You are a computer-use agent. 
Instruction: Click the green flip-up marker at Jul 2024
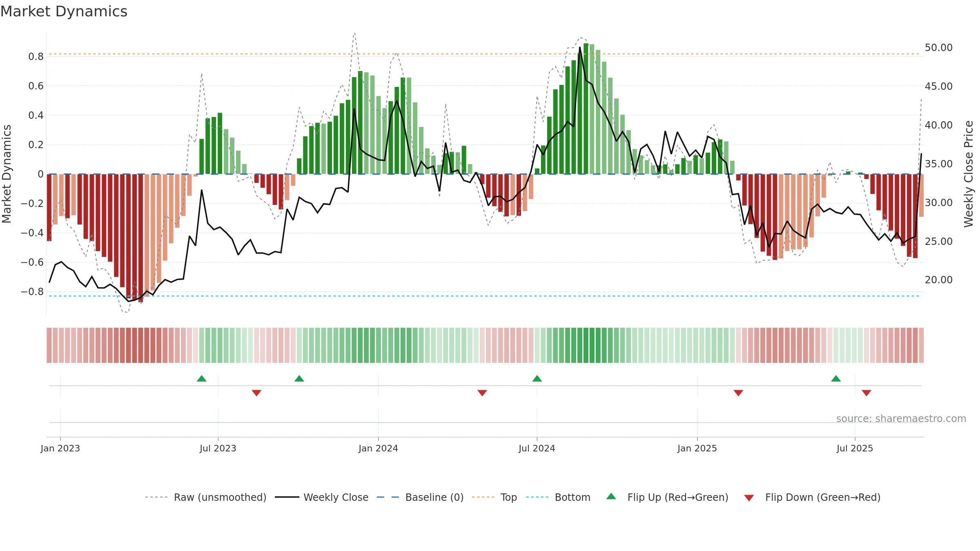(x=537, y=378)
